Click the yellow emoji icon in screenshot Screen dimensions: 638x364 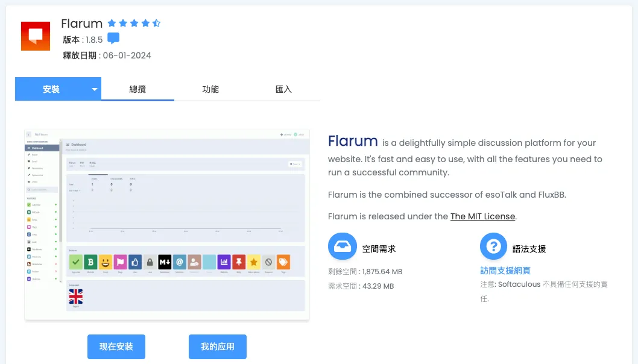coord(106,262)
